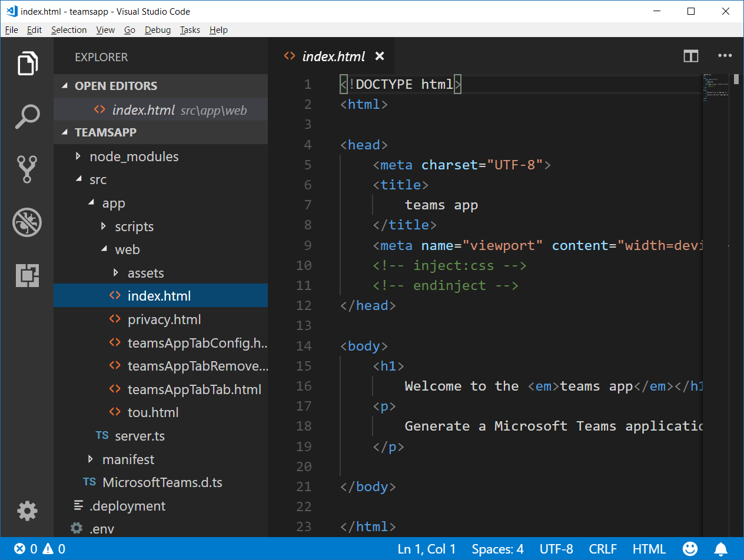
Task: Expand the assets folder
Action: tap(117, 273)
